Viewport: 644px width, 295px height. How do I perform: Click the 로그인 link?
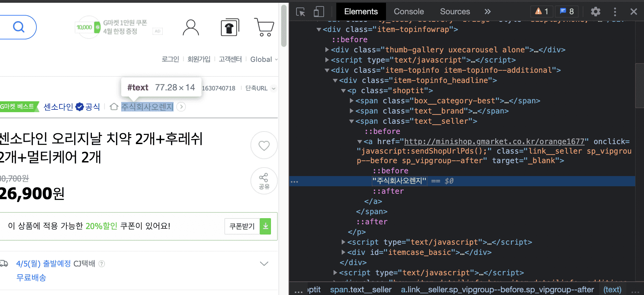point(170,59)
